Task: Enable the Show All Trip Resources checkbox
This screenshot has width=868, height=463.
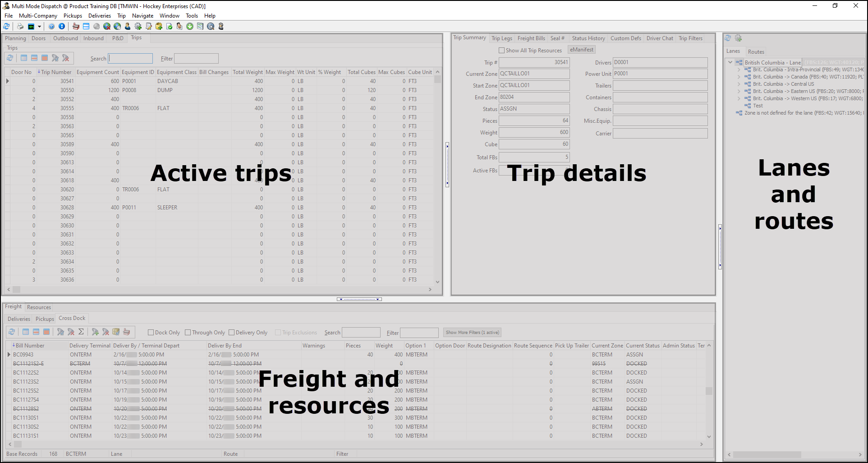Action: coord(501,50)
